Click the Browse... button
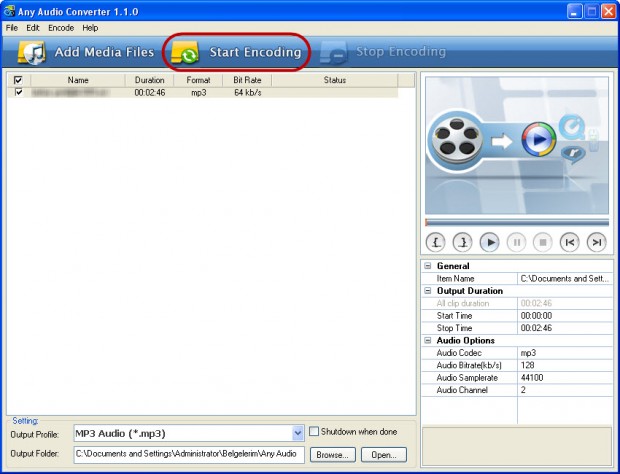 pos(333,455)
